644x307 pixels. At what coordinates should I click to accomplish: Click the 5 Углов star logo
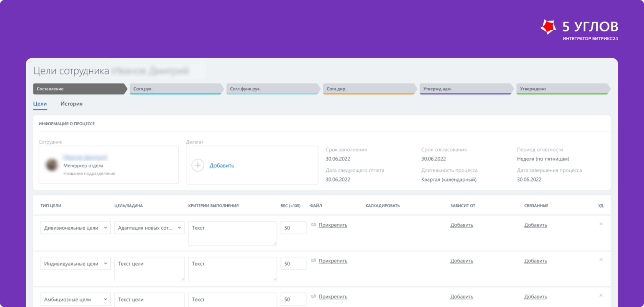548,27
